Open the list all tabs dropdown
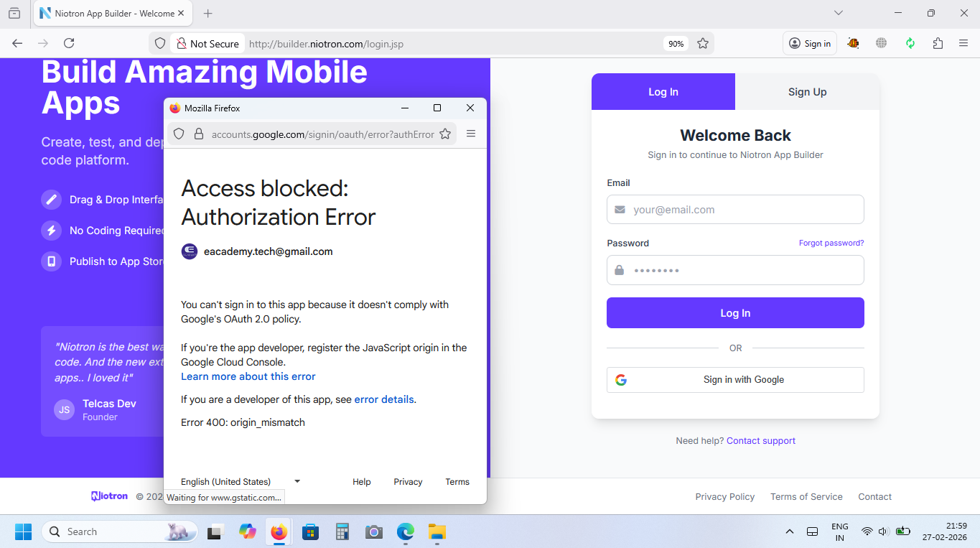 point(838,13)
